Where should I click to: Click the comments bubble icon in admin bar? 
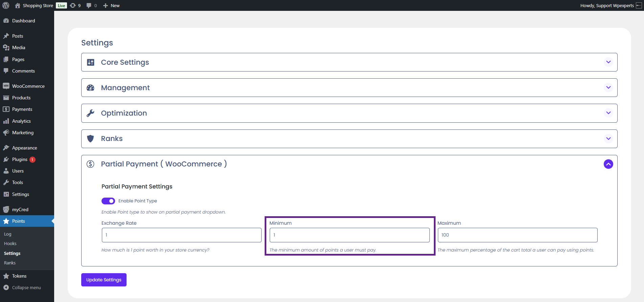tap(89, 5)
